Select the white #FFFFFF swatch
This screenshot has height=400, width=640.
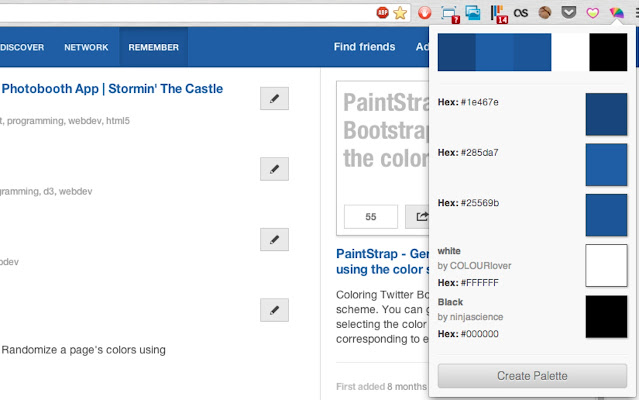click(x=606, y=266)
